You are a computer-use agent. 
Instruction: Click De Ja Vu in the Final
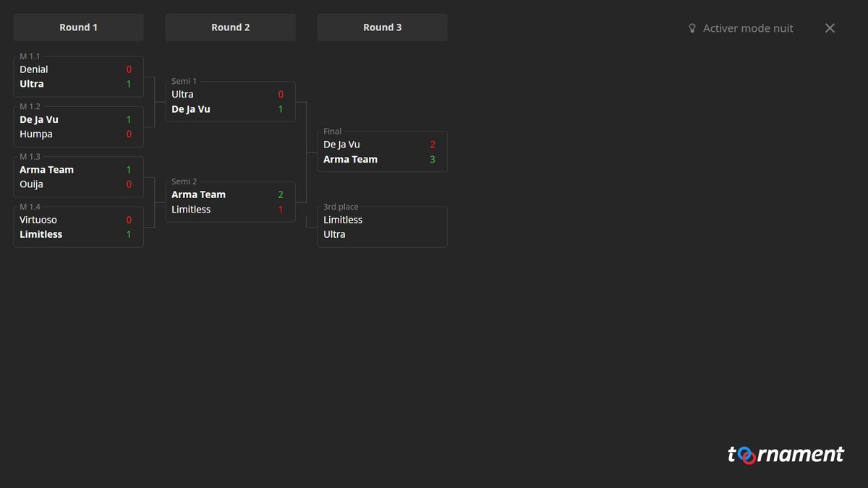[x=341, y=145]
